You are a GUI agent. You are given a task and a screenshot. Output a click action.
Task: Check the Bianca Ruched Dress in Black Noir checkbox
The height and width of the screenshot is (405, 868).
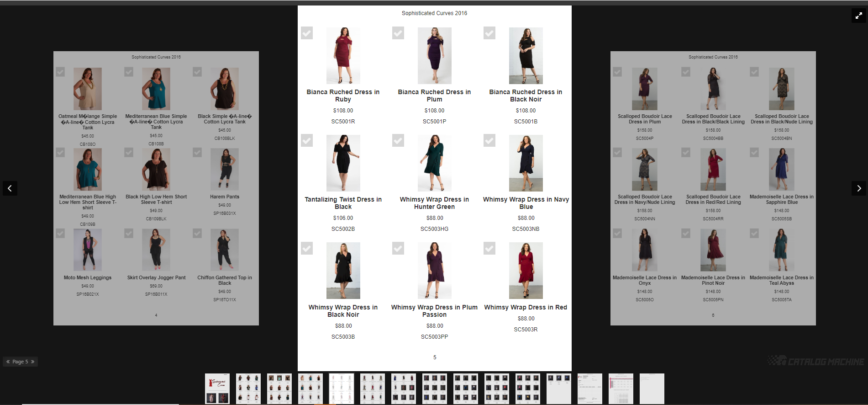(489, 33)
